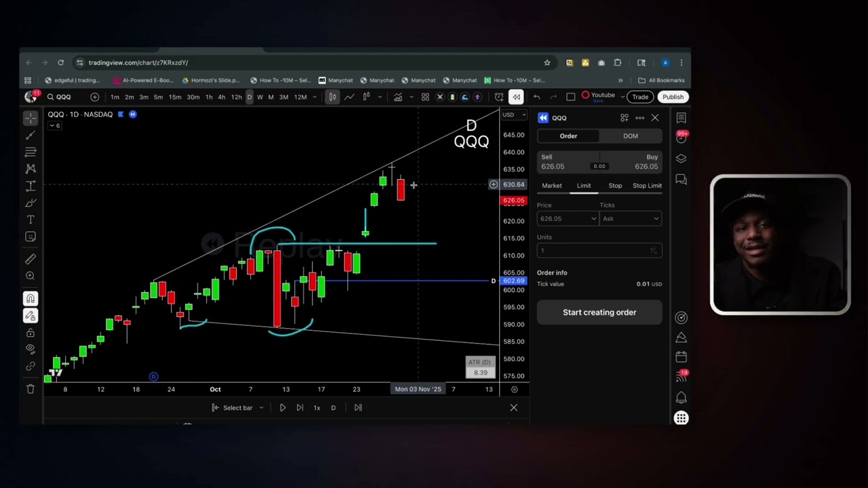
Task: Select the Stop order type tab
Action: [x=615, y=186]
